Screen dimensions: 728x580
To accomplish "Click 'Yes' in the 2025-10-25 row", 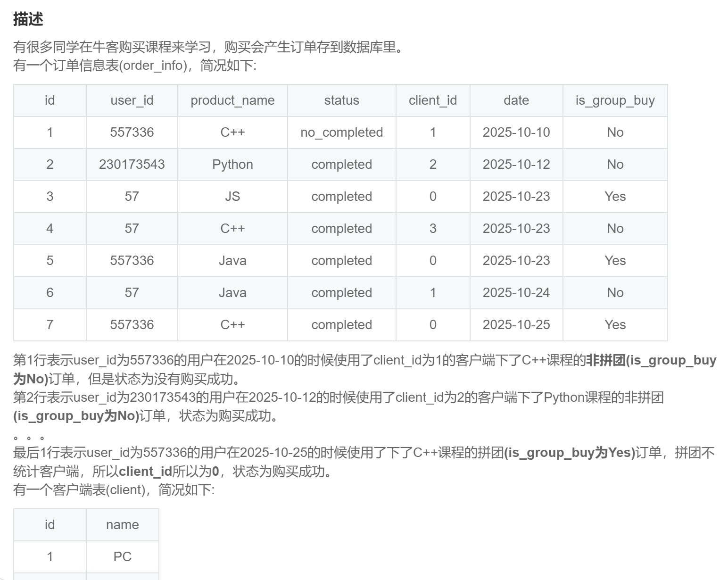I will [615, 325].
